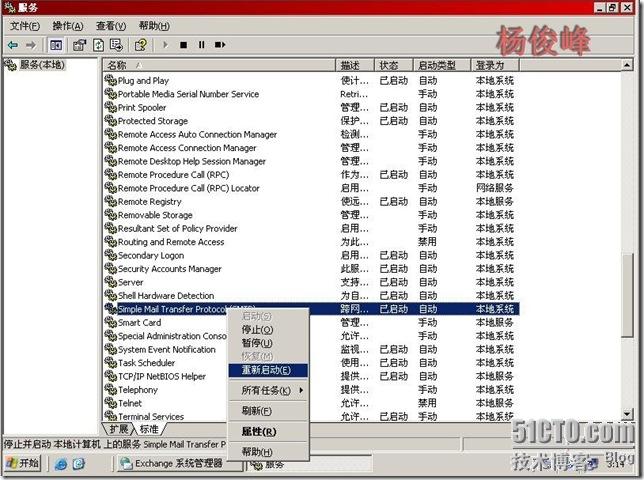Image resolution: width=644 pixels, height=480 pixels.
Task: Click the Pause Service toolbar button
Action: click(201, 45)
